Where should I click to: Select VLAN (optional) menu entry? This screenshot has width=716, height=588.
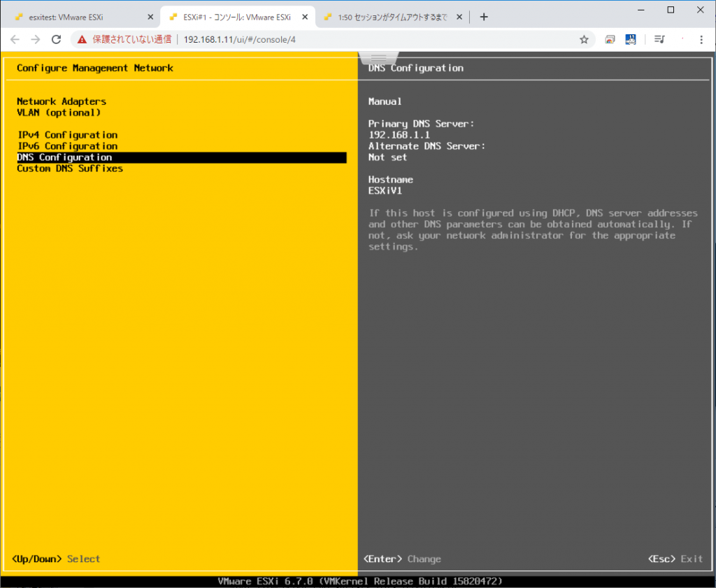[59, 113]
